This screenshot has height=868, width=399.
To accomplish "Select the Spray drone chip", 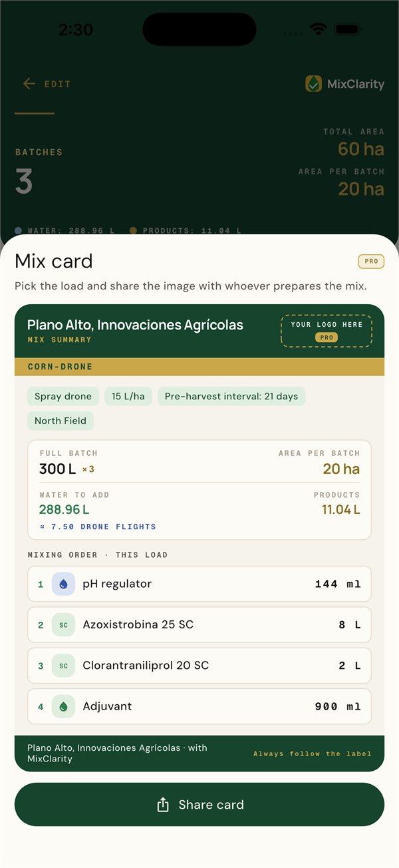I will (x=63, y=396).
